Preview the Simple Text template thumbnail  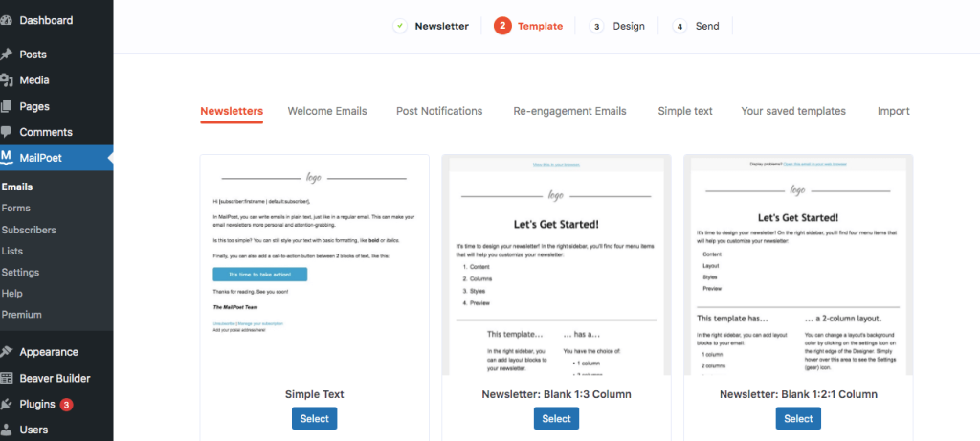(314, 266)
